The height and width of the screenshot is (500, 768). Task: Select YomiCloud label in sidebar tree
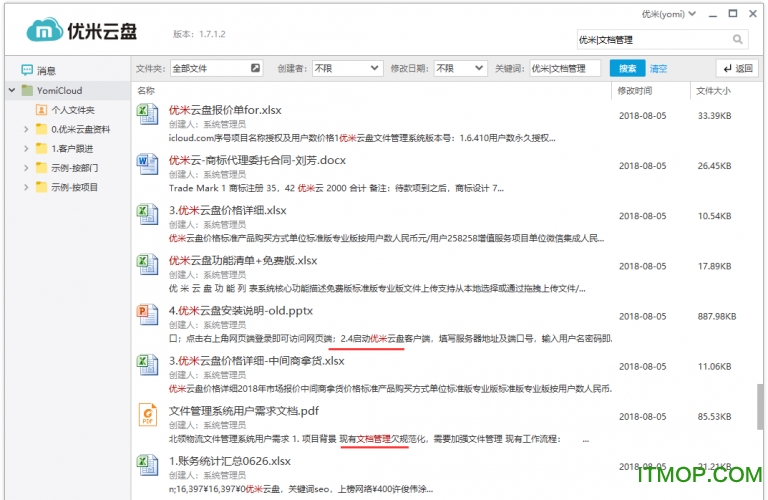(x=59, y=90)
